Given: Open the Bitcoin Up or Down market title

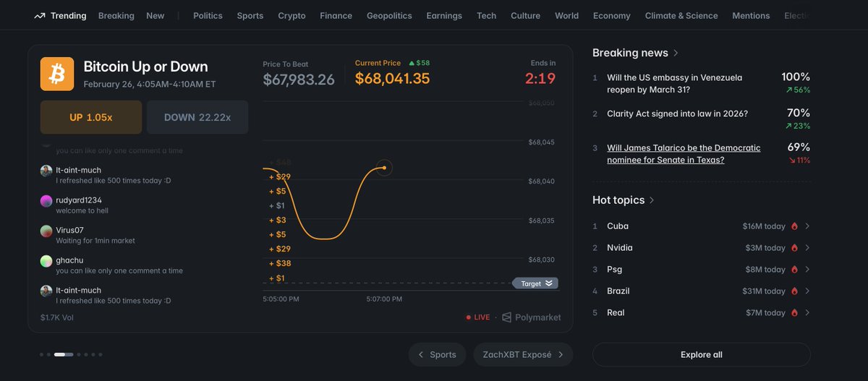Looking at the screenshot, I should [x=145, y=67].
